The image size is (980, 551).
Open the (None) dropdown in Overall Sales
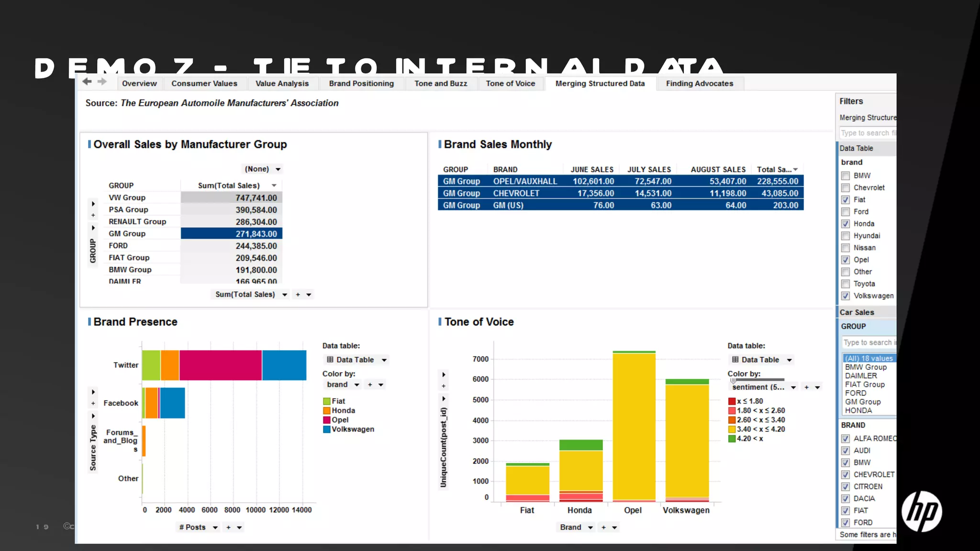tap(262, 169)
